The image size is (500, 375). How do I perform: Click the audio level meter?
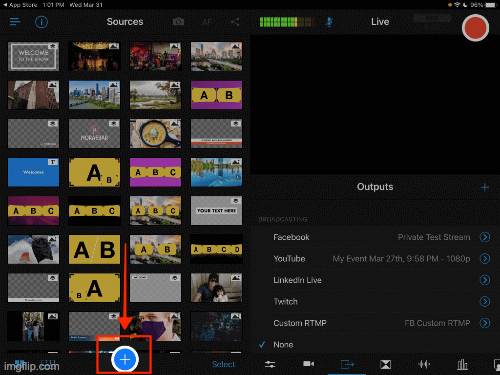[287, 22]
